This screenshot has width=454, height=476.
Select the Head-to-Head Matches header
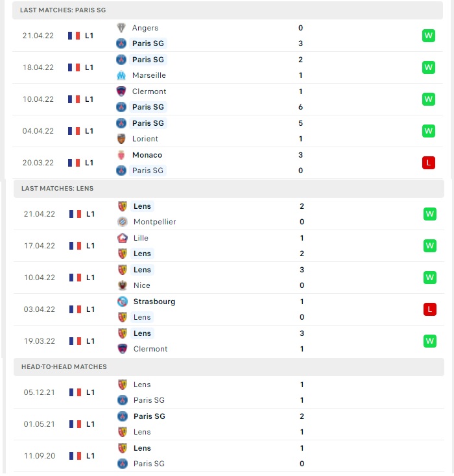[229, 366]
